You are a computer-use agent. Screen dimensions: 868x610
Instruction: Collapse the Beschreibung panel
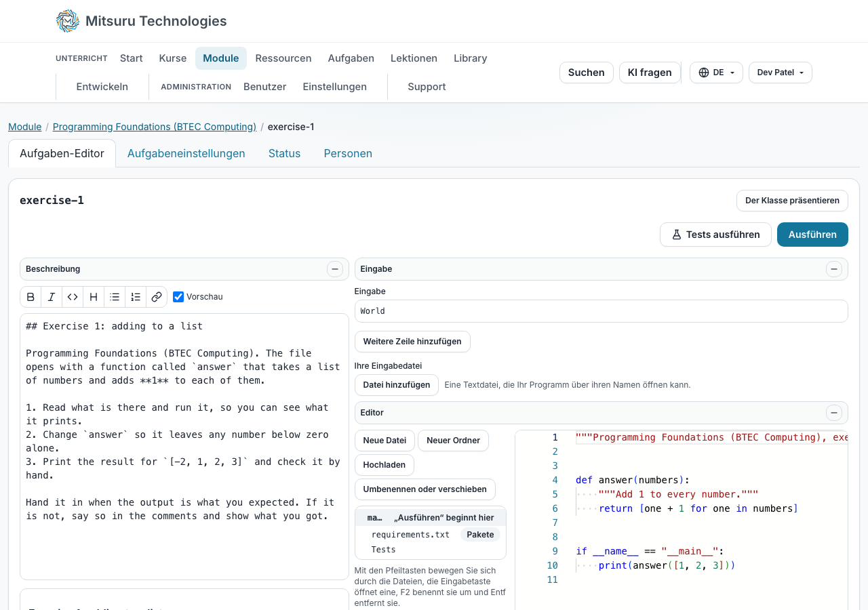335,269
